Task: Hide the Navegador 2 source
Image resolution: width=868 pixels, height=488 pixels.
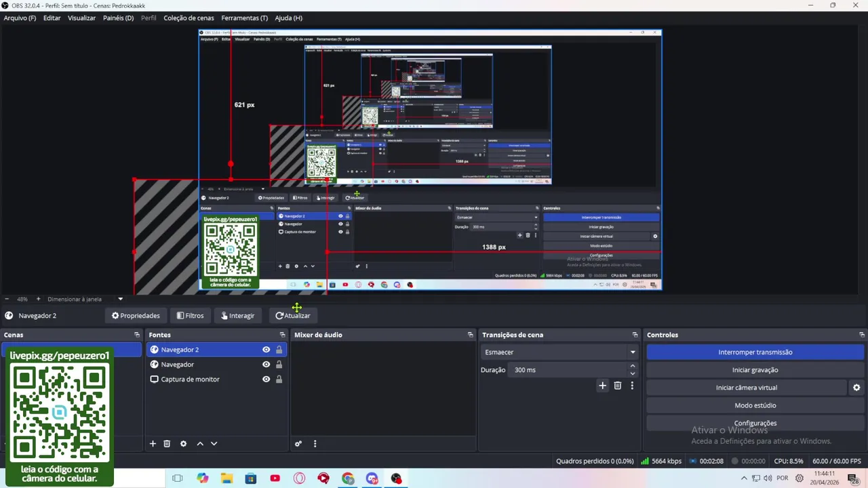Action: click(267, 350)
